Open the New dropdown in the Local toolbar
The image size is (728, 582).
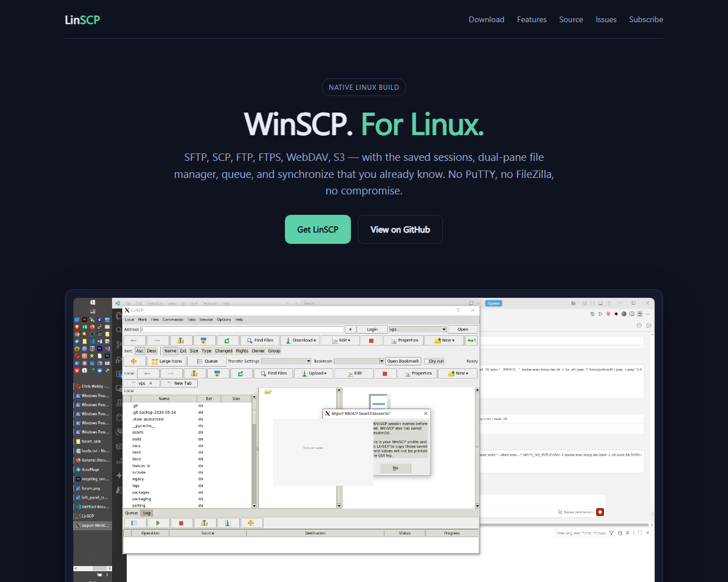[457, 373]
